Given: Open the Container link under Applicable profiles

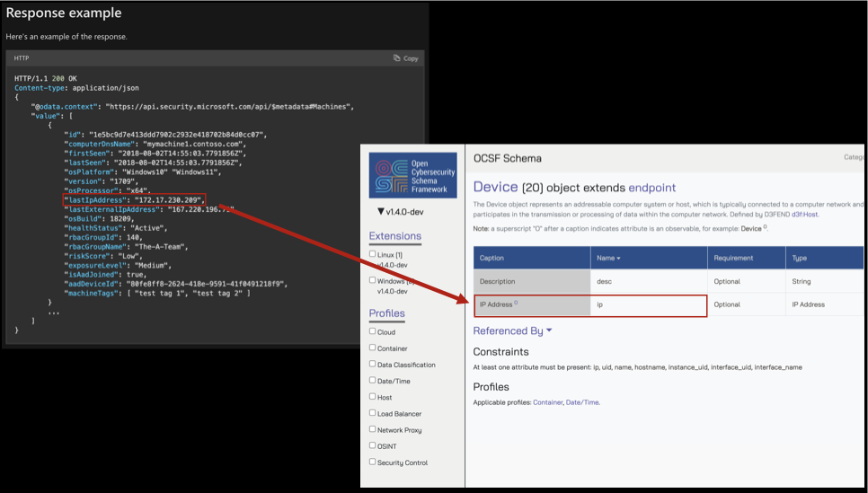Looking at the screenshot, I should point(547,402).
